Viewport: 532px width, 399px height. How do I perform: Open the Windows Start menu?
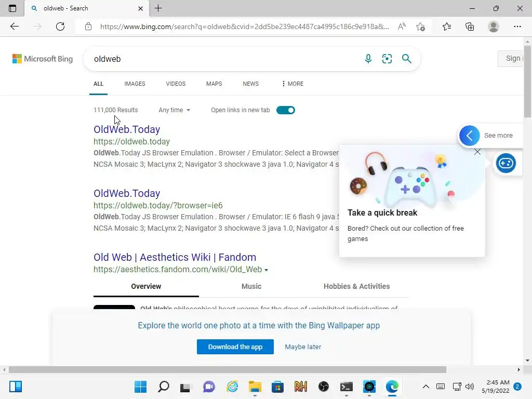click(x=140, y=387)
